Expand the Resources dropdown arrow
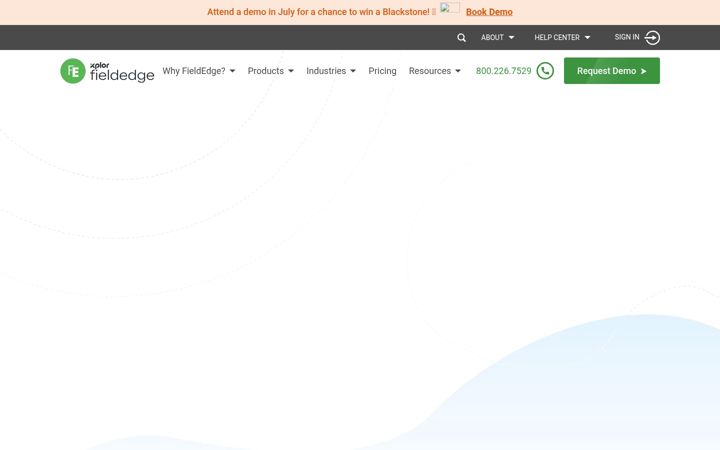 (x=458, y=71)
